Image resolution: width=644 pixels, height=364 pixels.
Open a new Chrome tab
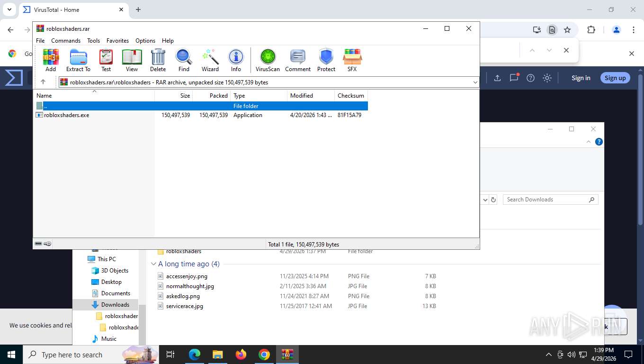pyautogui.click(x=138, y=9)
